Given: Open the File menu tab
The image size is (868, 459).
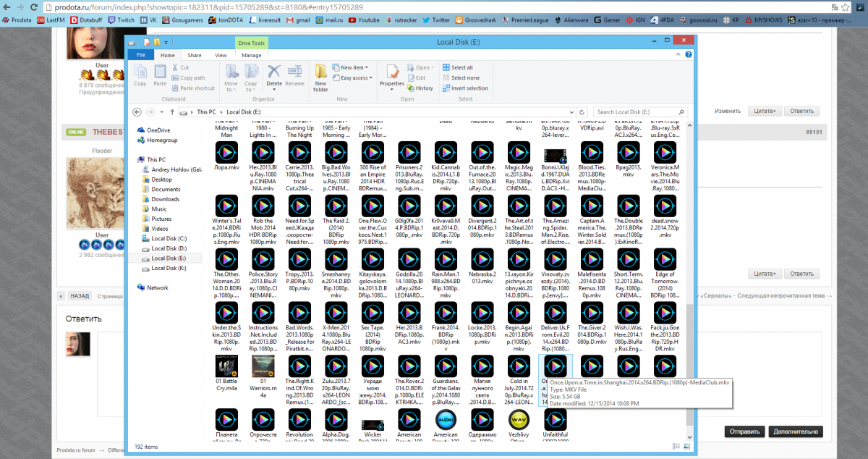Looking at the screenshot, I should coord(140,55).
